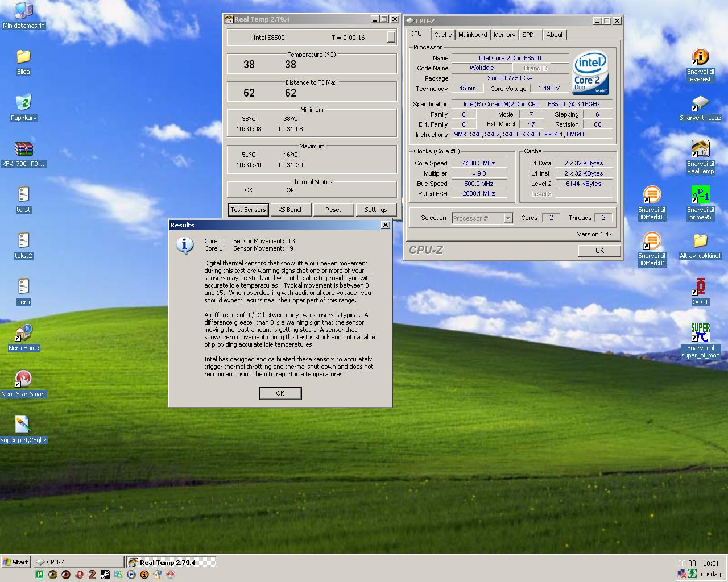Image resolution: width=728 pixels, height=582 pixels.
Task: Launch uTorrent from quick launch bar
Action: click(x=40, y=575)
